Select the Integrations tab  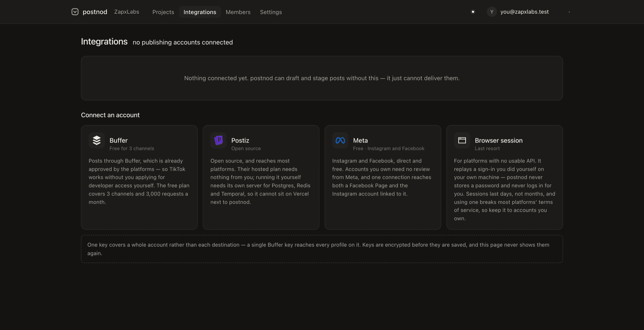click(x=200, y=12)
